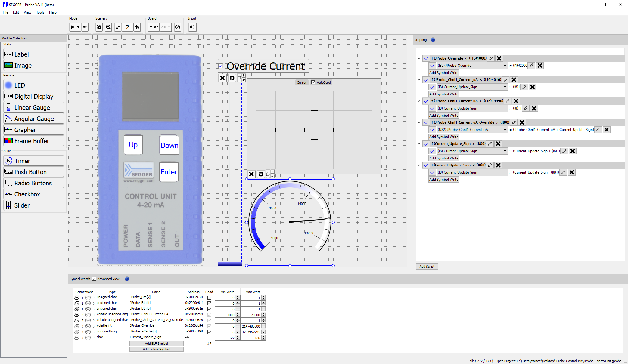Toggle the Override Current checkbox
628x364 pixels.
[x=221, y=66]
